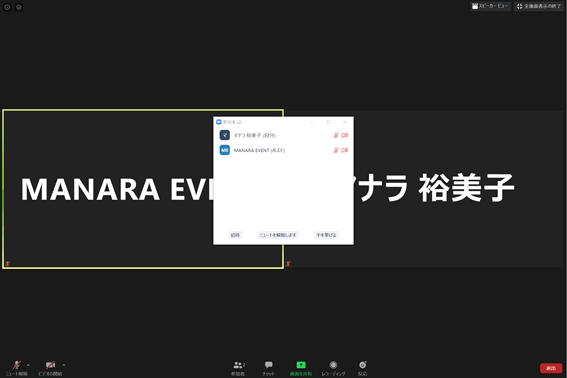Expand audio options arrow beside microphone

[x=29, y=365]
